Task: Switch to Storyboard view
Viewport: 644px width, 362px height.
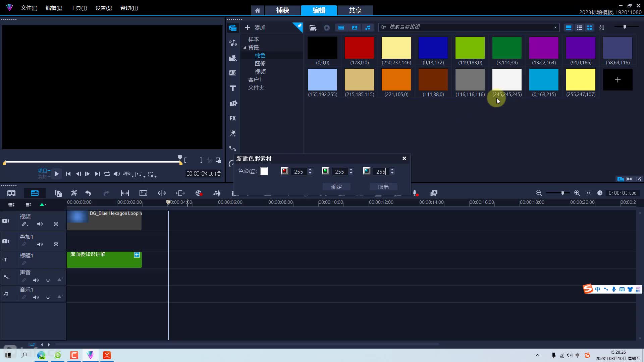Action: click(x=11, y=193)
